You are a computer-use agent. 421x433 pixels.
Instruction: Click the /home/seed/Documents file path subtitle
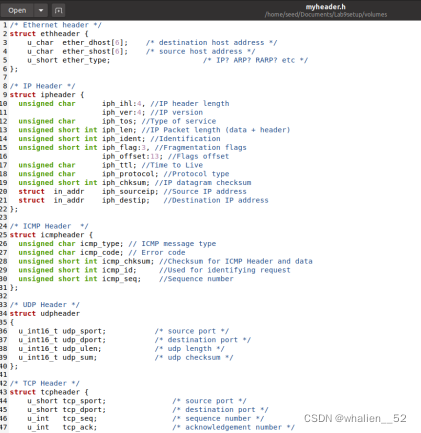pos(326,15)
